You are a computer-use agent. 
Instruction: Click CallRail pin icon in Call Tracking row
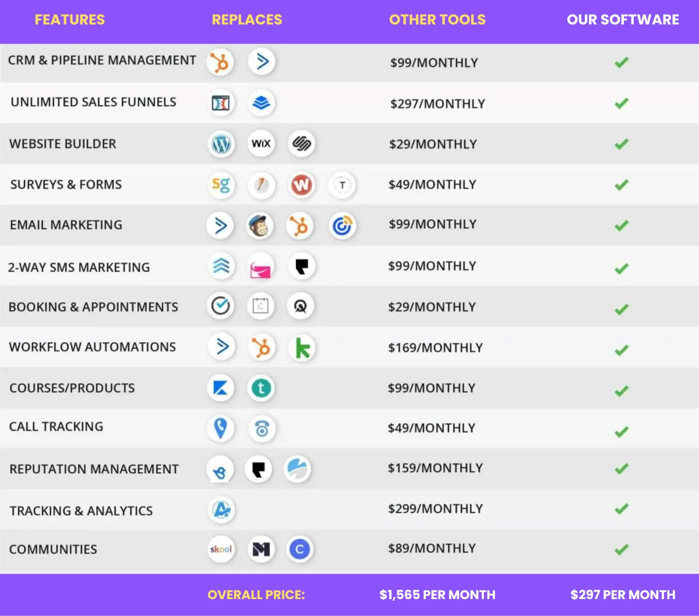click(221, 429)
